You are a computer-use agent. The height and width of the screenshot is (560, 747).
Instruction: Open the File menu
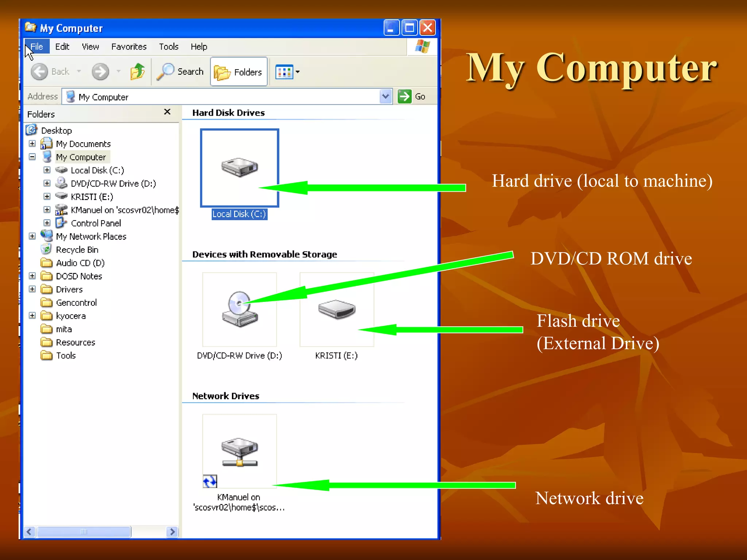click(36, 47)
